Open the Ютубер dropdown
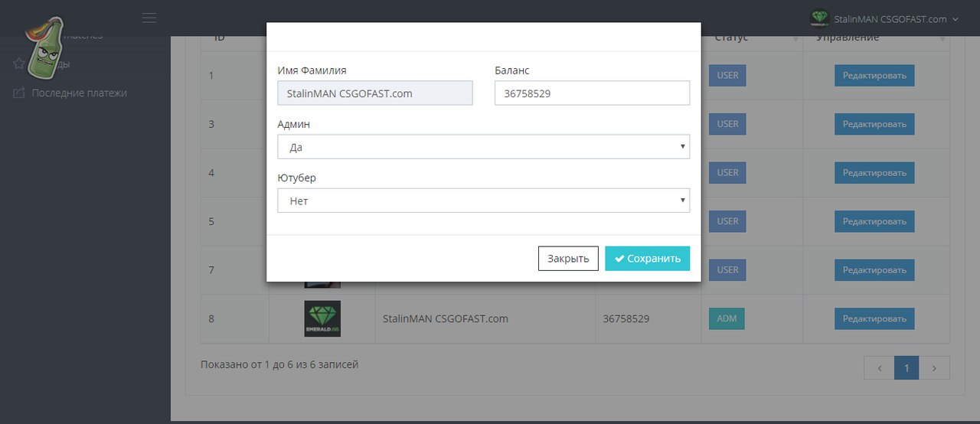980x424 pixels. pyautogui.click(x=483, y=201)
